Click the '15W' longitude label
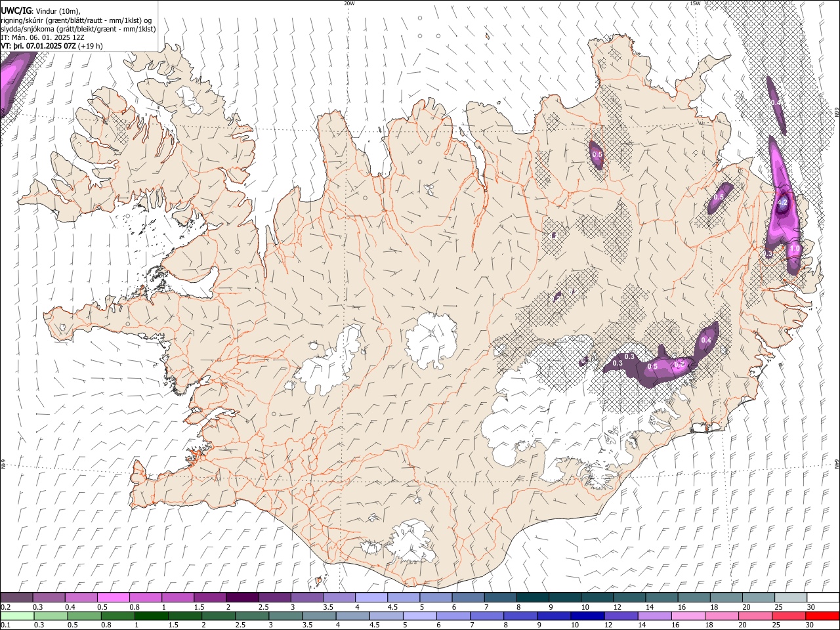 pos(695,3)
